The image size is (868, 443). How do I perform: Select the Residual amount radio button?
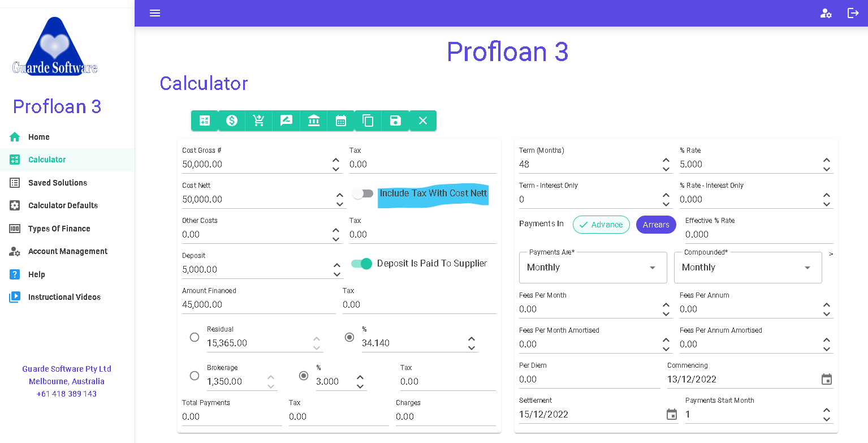coord(195,337)
